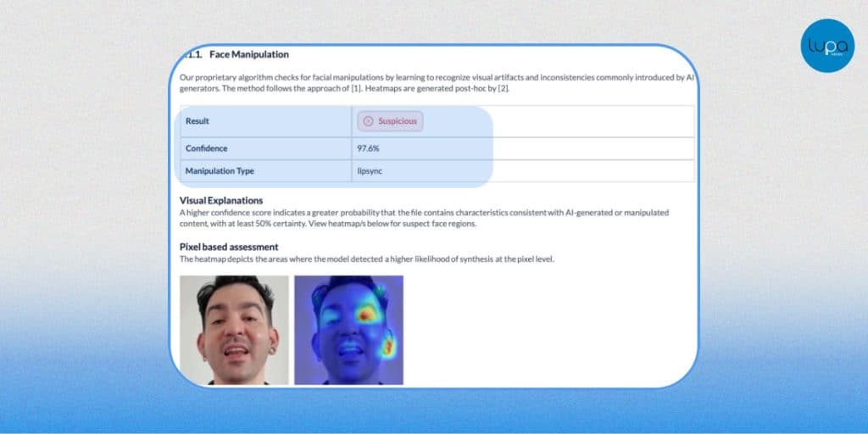Click the confidence score explanation paragraph
Image resolution: width=868 pixels, height=434 pixels.
[424, 218]
